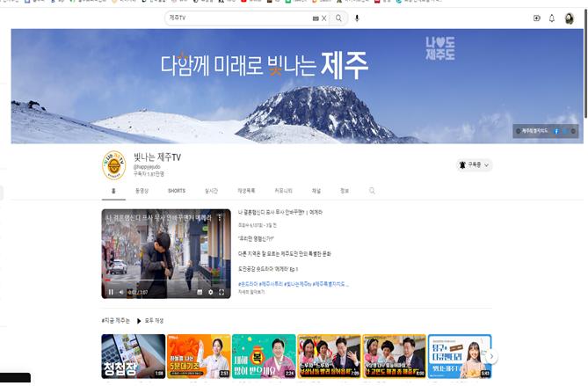Start voice search with the microphone icon
Screen dimensions: 588x386
(357, 18)
